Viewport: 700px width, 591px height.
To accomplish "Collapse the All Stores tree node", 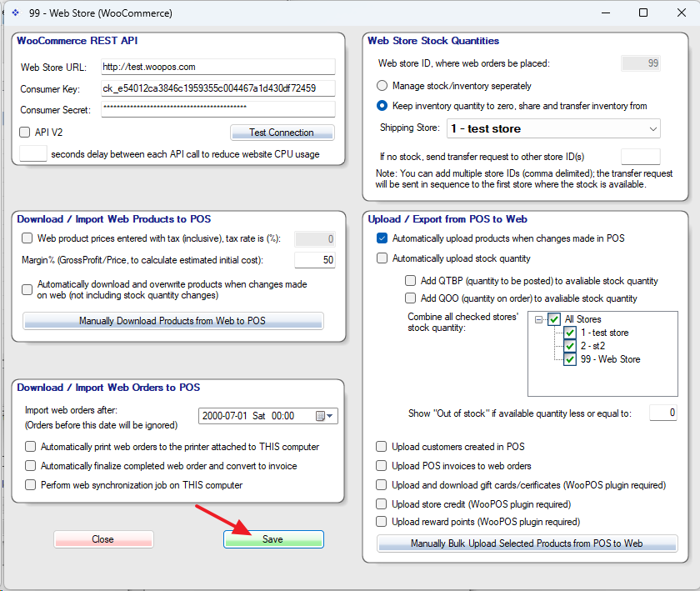I will point(539,319).
